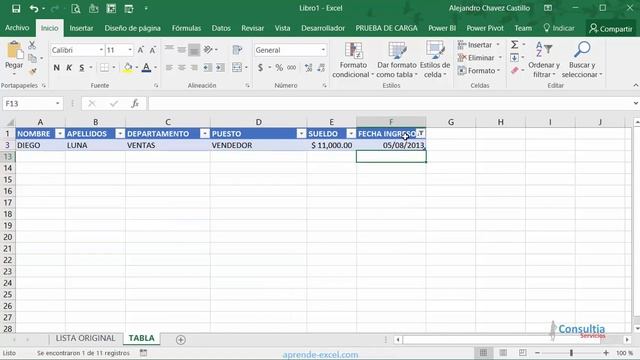Open the cell borders tool
The height and width of the screenshot is (360, 640).
click(x=105, y=68)
